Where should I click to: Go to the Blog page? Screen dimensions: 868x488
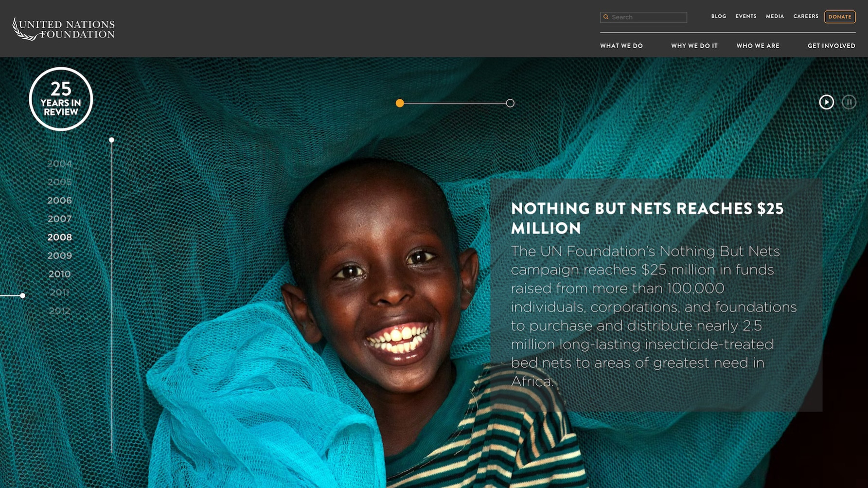718,17
